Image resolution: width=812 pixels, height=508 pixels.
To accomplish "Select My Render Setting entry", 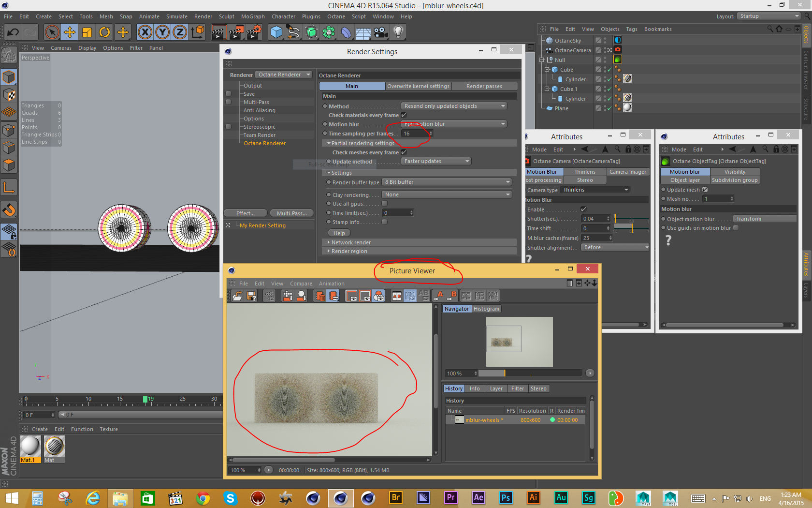I will 262,225.
